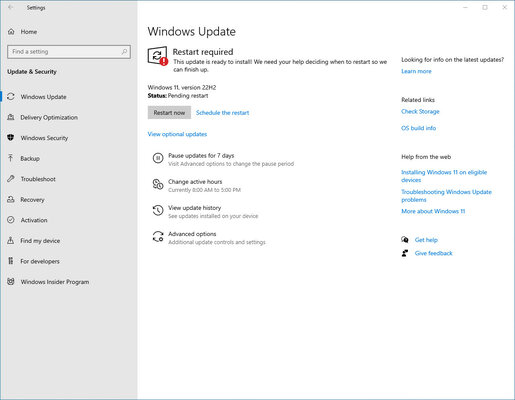
Task: Click More about Windows 11 link
Action: (433, 211)
